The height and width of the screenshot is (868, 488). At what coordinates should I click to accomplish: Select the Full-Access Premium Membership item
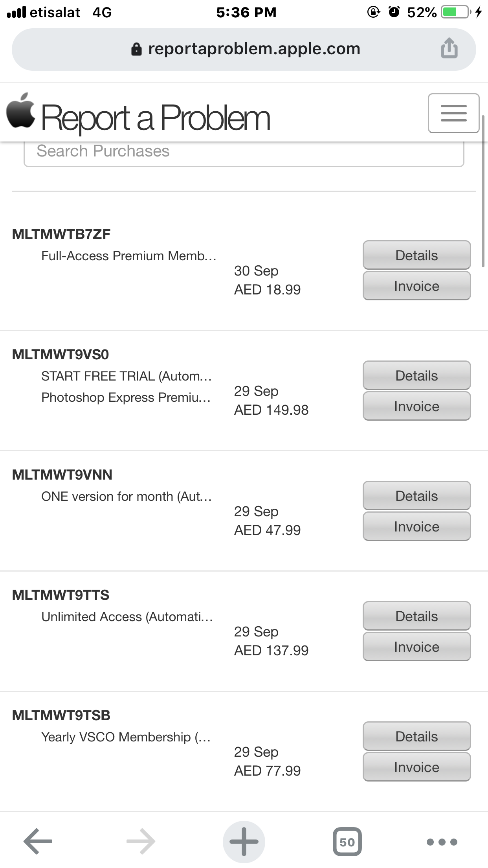tap(129, 256)
